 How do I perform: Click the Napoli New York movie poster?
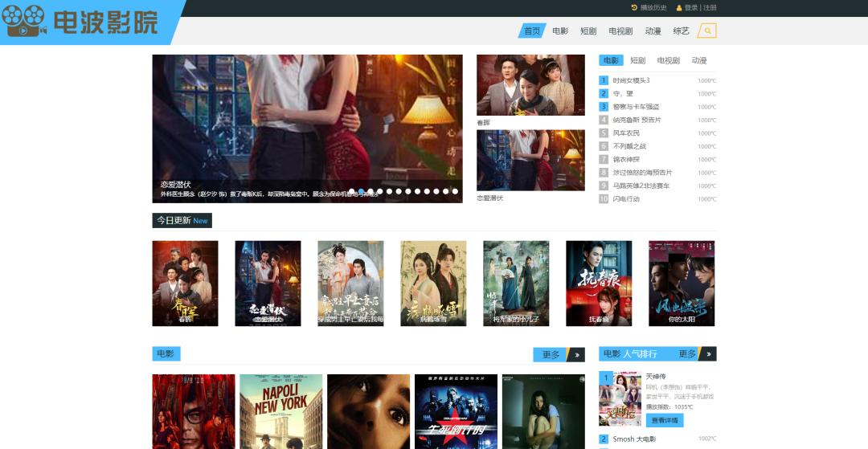click(x=280, y=411)
